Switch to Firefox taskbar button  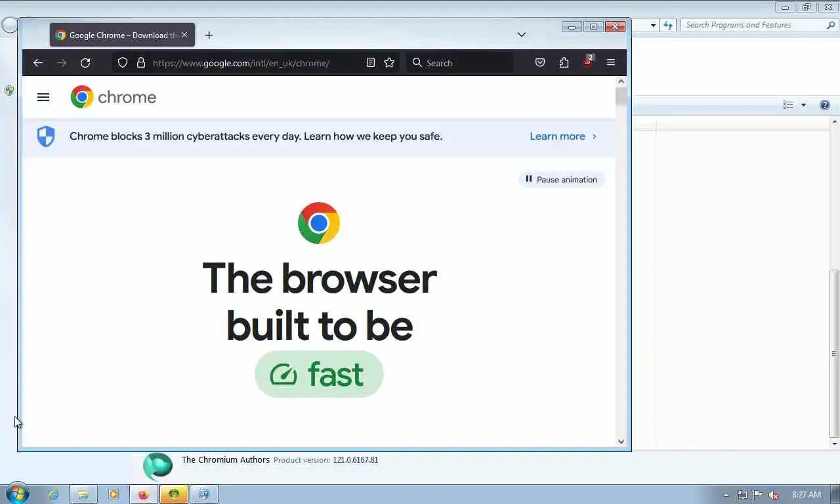(x=143, y=494)
